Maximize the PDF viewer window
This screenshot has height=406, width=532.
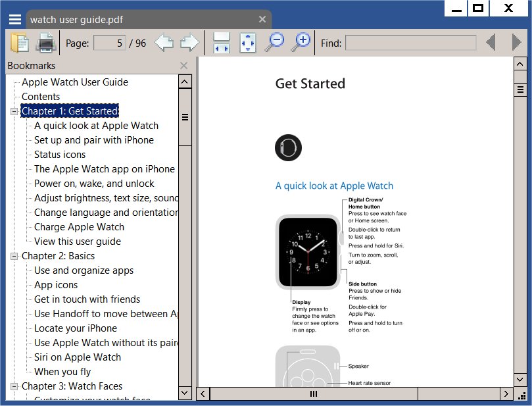click(478, 8)
